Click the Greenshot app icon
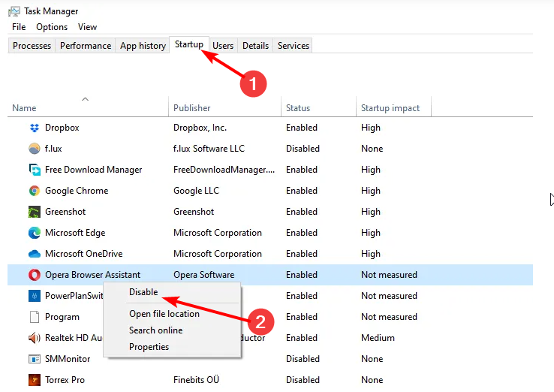 [35, 212]
